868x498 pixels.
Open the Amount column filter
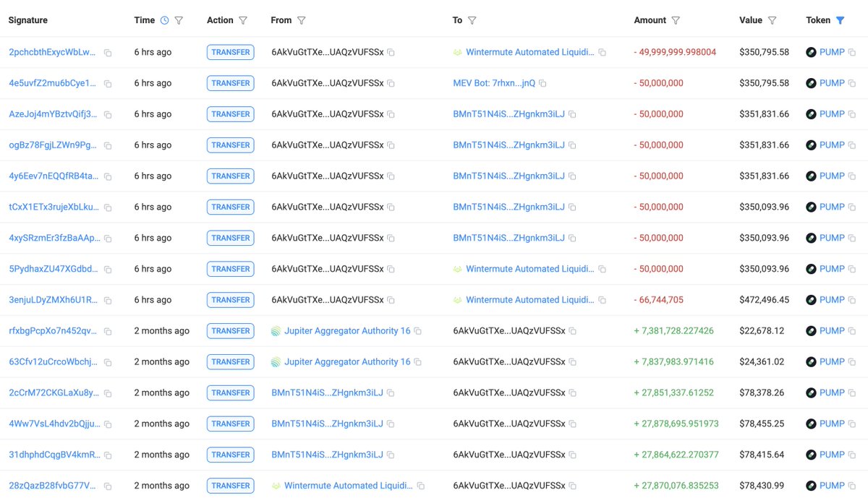tap(676, 20)
